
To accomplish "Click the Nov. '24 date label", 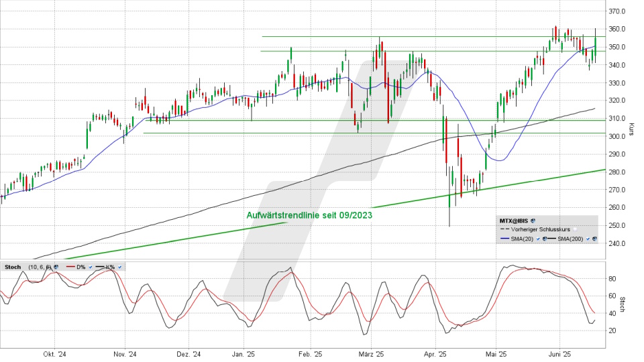I will tap(125, 354).
